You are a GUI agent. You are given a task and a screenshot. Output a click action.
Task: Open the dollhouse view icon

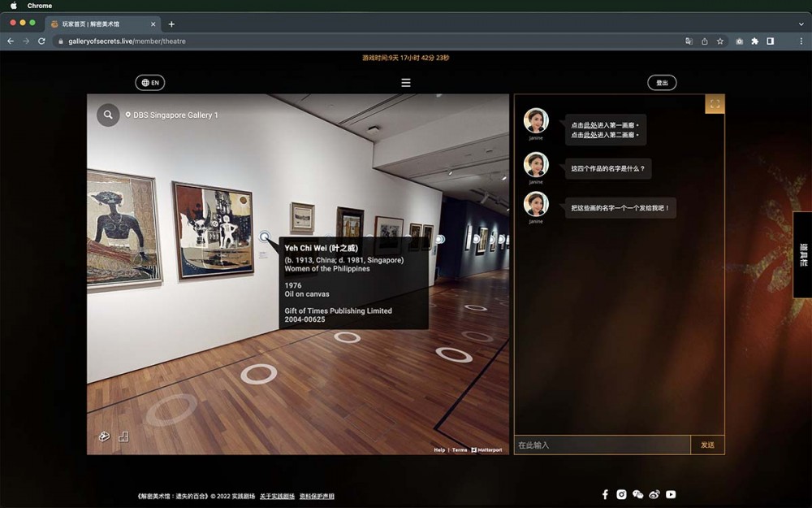click(x=104, y=436)
